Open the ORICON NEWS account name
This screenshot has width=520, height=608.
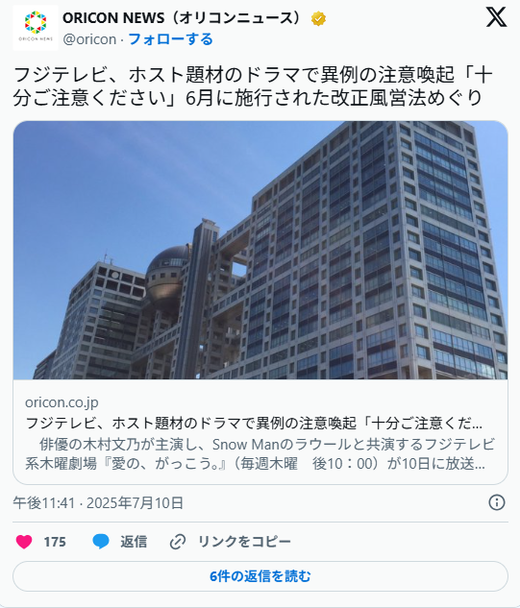point(181,18)
